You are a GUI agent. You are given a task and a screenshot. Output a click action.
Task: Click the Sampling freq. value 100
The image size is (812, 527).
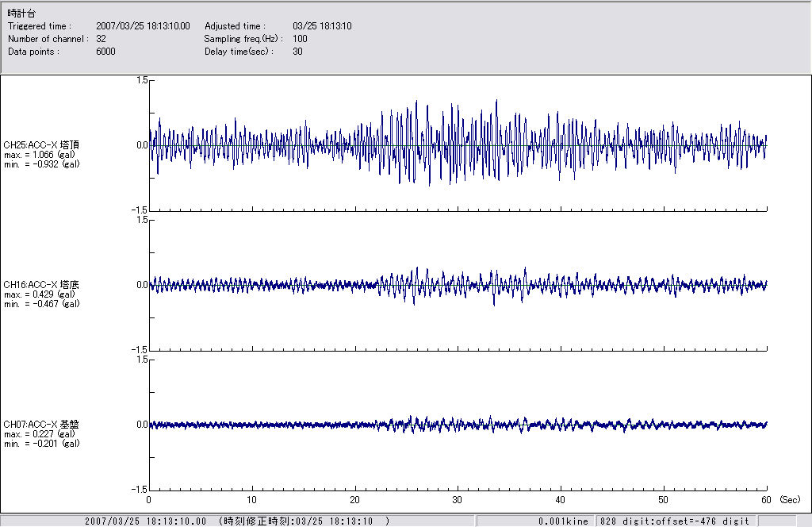[x=300, y=39]
